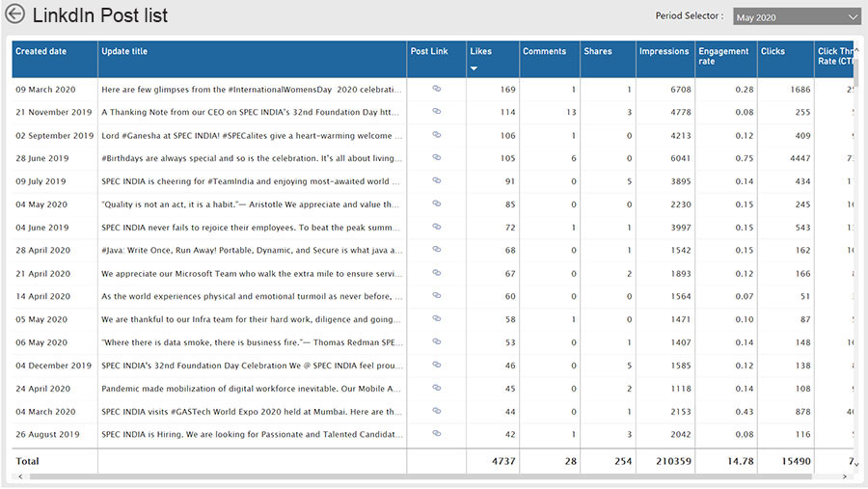The image size is (868, 489).
Task: Open the post link for 09 July 2019 row
Action: click(436, 180)
